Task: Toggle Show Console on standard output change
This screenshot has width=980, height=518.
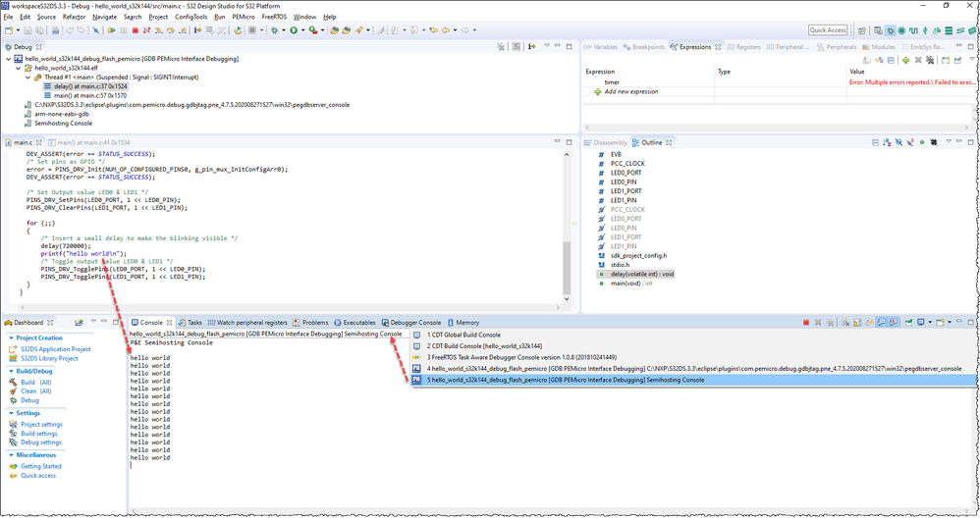Action: tap(881, 323)
